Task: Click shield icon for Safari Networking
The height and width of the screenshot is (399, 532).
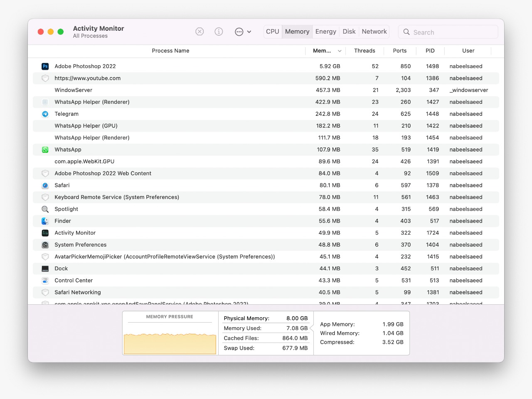Action: [x=45, y=293]
